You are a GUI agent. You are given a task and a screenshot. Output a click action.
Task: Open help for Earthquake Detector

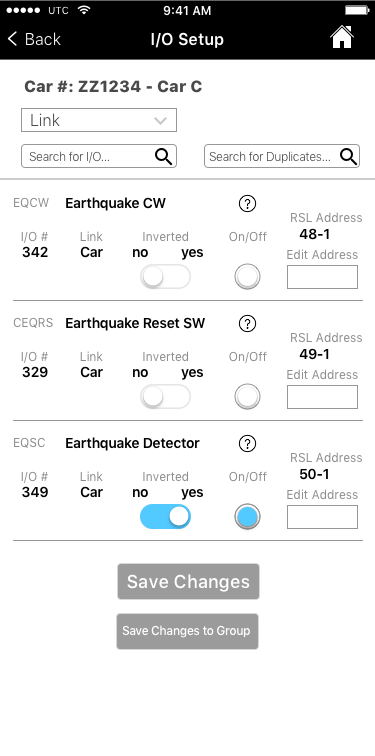(x=247, y=444)
